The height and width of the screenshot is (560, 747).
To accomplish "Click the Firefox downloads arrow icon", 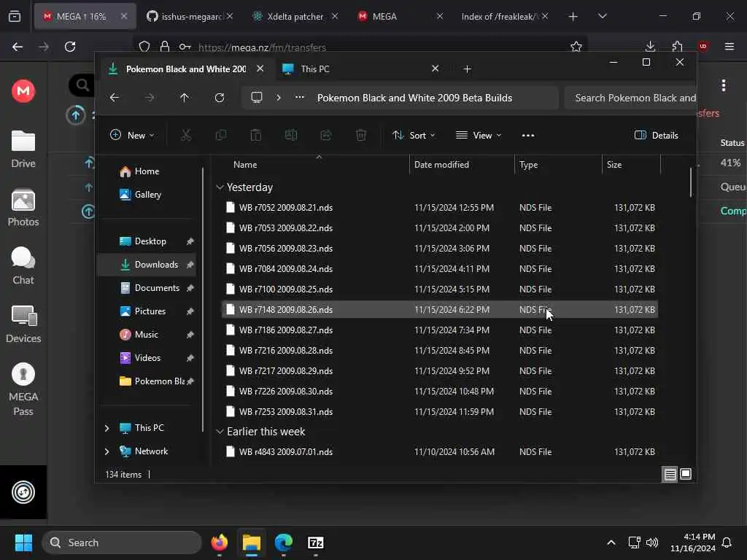I will point(650,46).
